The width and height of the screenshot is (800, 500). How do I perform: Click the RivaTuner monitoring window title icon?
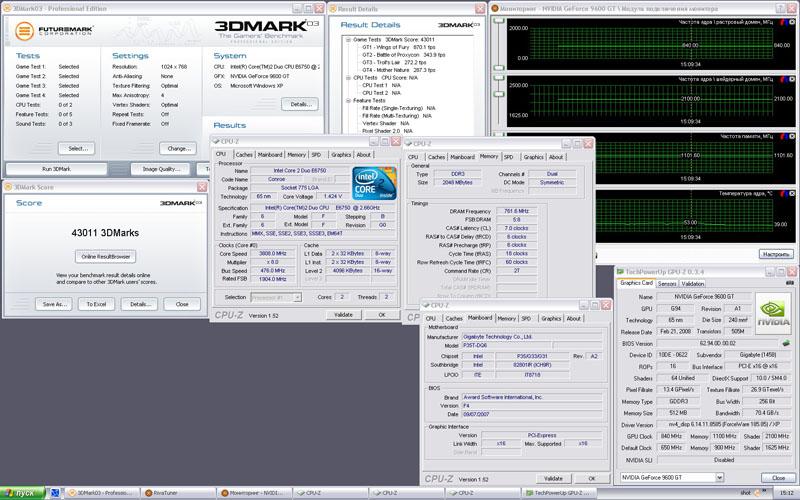tap(494, 8)
